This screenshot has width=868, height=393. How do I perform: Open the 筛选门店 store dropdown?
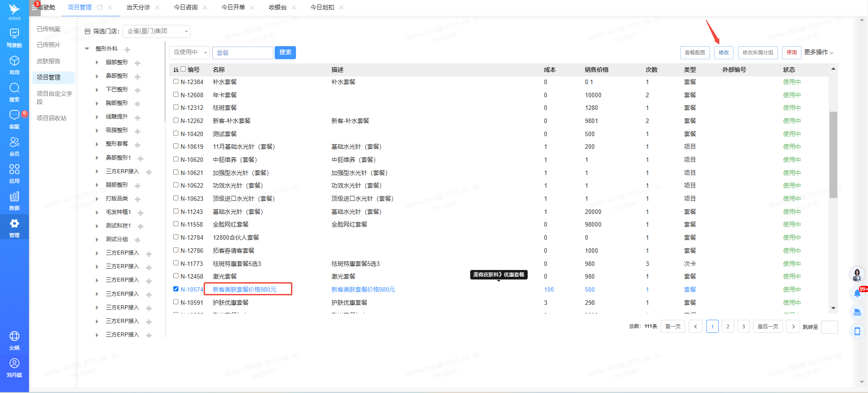coord(157,31)
